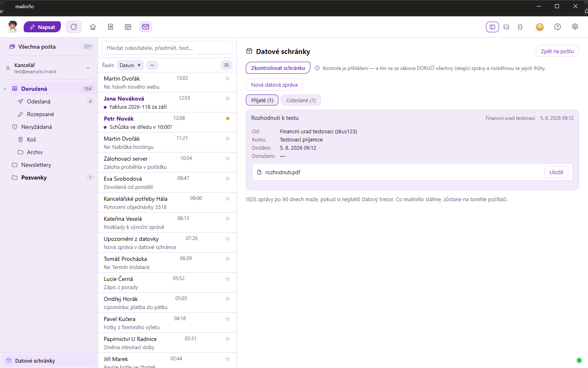Click Nová datová zpráva button
Screen dimensions: 588x368
pos(274,85)
